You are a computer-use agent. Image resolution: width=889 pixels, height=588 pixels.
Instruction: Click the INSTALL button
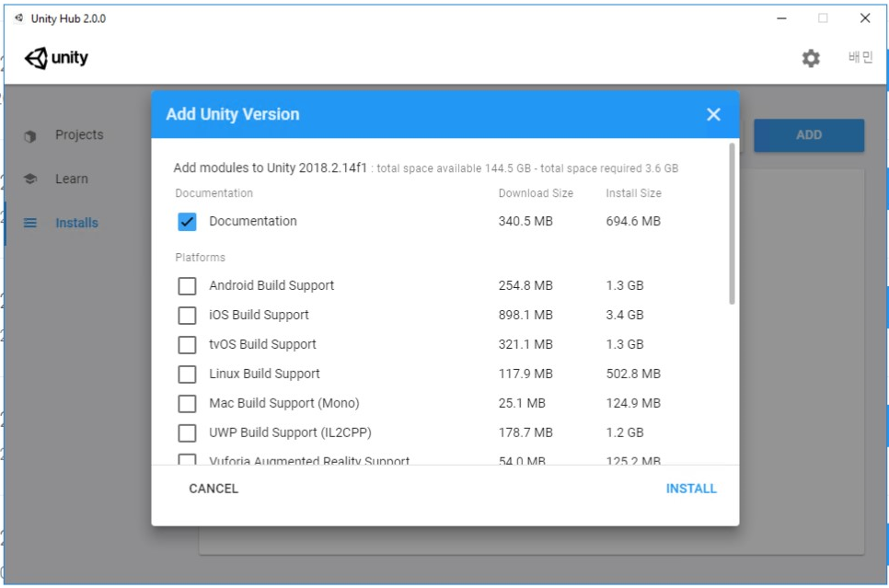pos(691,489)
